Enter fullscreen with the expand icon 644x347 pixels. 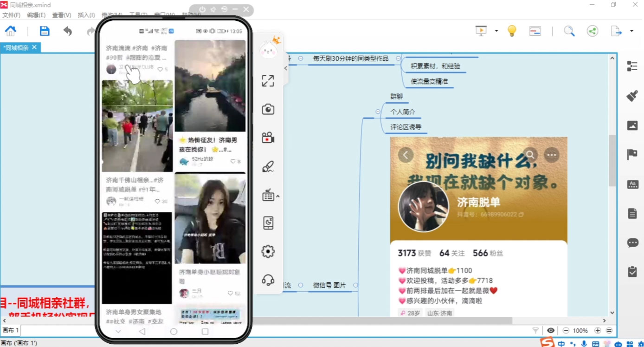(268, 80)
